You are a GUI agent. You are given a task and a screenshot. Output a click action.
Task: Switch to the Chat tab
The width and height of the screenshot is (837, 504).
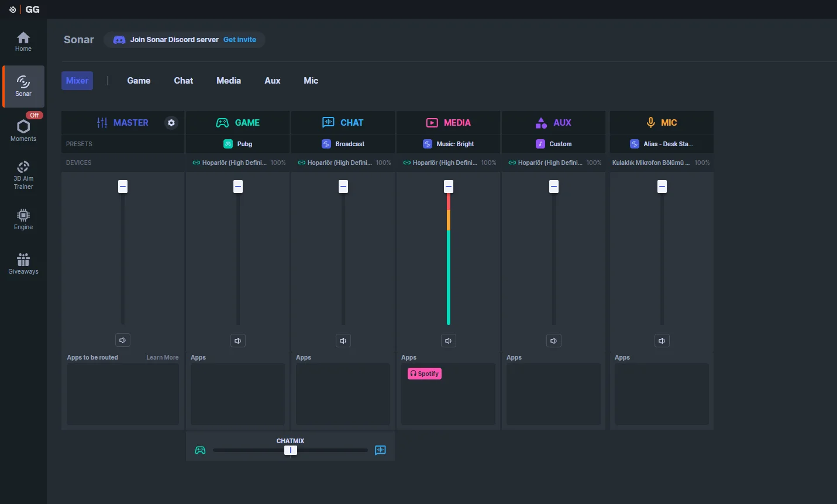point(183,81)
